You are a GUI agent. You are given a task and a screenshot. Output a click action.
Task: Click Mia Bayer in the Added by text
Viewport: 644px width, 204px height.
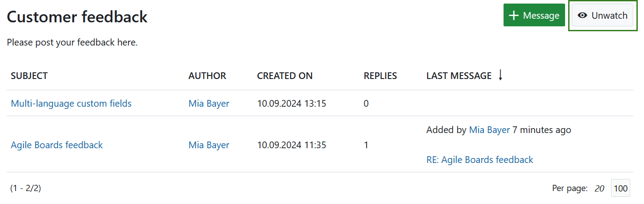click(x=489, y=130)
